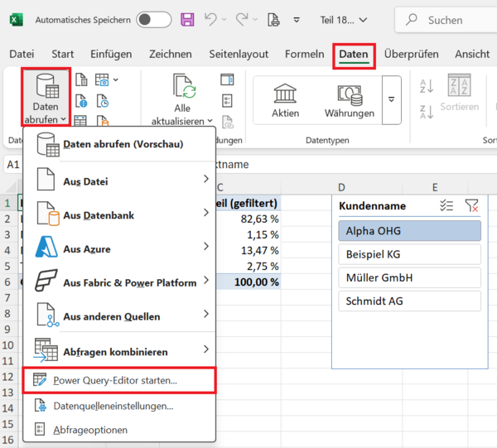Click the Aus Bild camera-table icon

tap(102, 79)
